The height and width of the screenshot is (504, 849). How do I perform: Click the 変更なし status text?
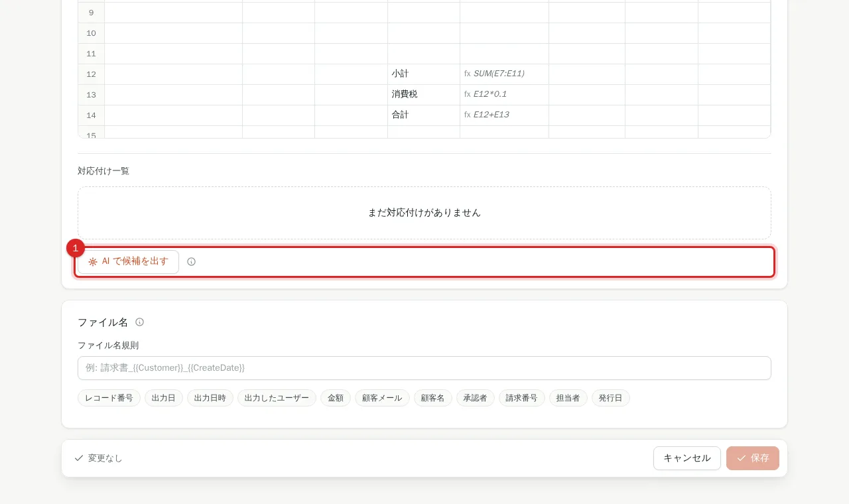(x=105, y=458)
